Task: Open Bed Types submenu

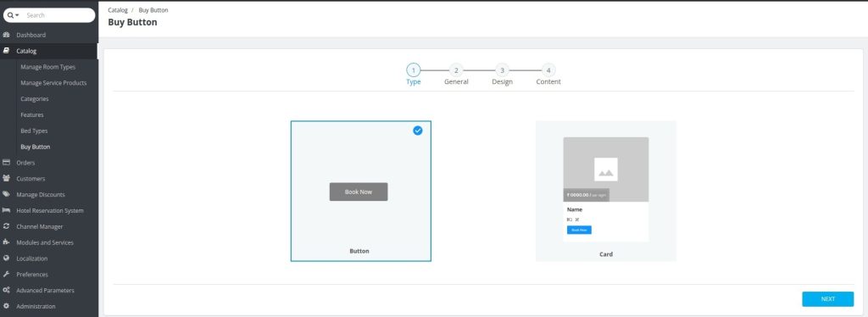Action: [x=34, y=131]
